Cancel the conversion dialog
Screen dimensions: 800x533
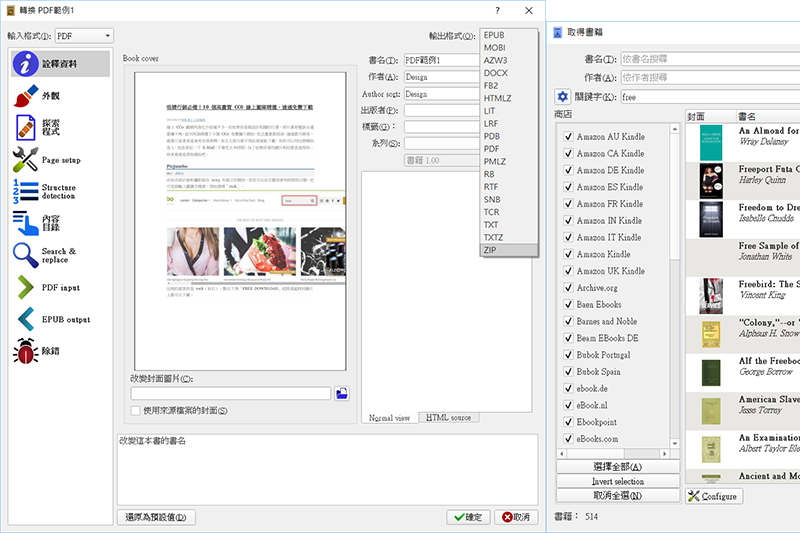pyautogui.click(x=516, y=517)
